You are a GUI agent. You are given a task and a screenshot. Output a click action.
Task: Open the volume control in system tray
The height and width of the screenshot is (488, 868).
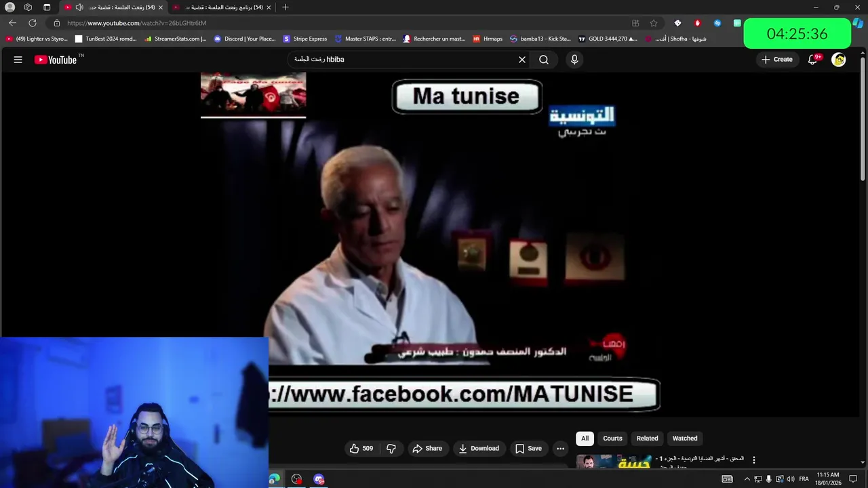coord(791,479)
